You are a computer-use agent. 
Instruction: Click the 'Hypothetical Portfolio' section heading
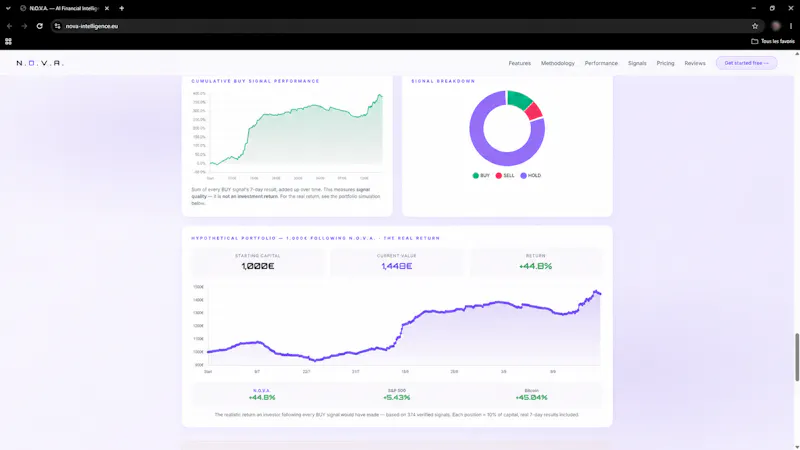pyautogui.click(x=315, y=238)
